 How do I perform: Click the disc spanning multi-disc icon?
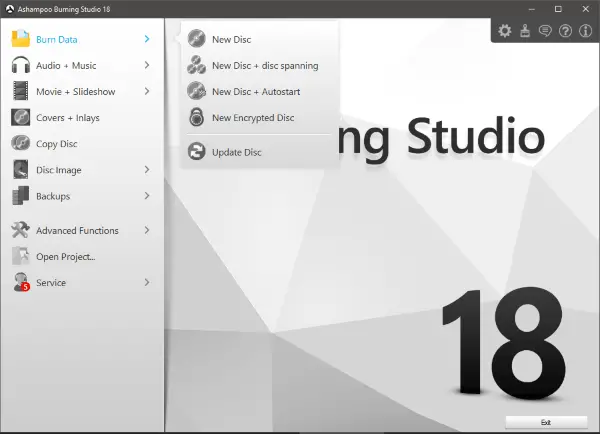(x=197, y=65)
